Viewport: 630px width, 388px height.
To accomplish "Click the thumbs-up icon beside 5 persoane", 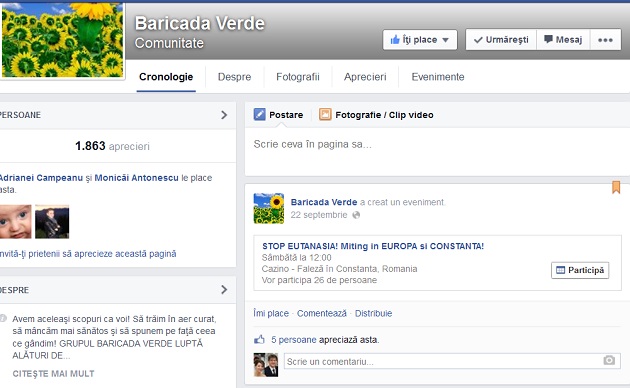I will [x=259, y=339].
